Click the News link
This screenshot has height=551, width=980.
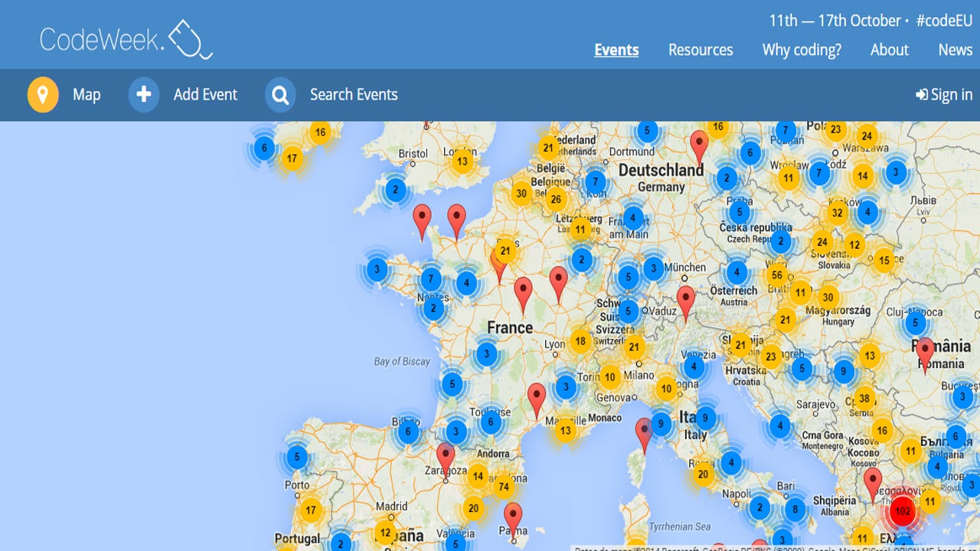coord(955,49)
